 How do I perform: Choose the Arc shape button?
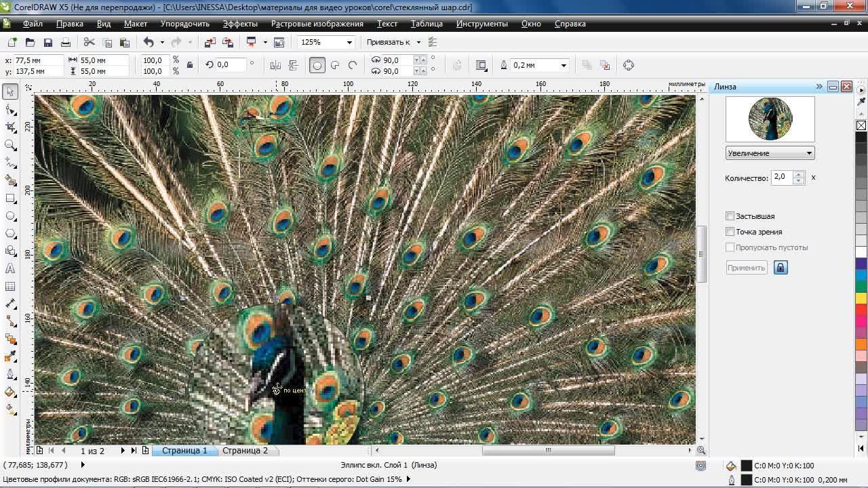pyautogui.click(x=353, y=65)
